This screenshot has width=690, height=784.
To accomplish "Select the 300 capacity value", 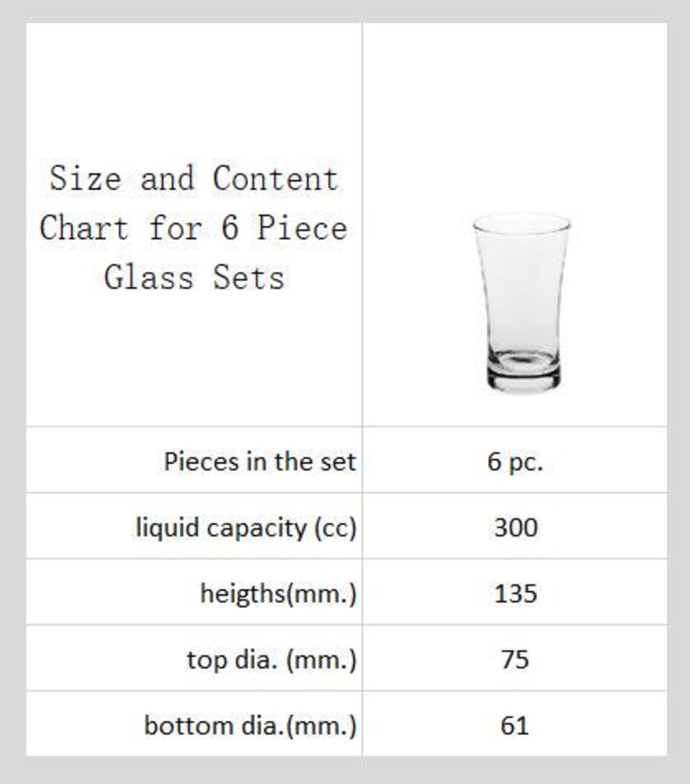I will pyautogui.click(x=516, y=527).
